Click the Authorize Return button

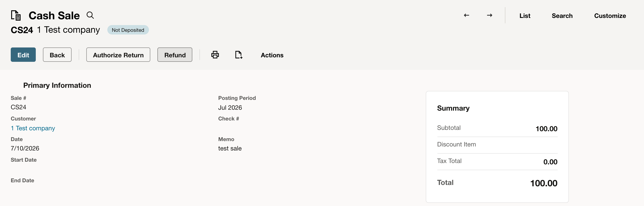tap(118, 55)
